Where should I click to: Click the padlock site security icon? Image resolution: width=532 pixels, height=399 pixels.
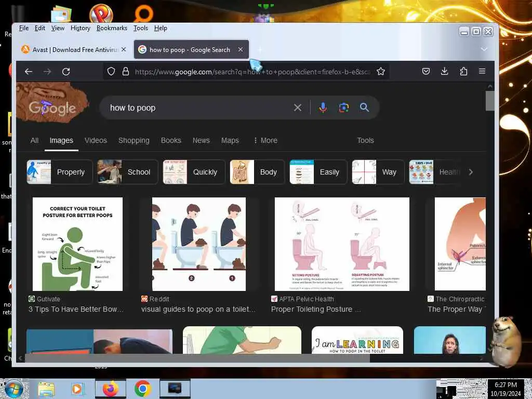(x=126, y=71)
